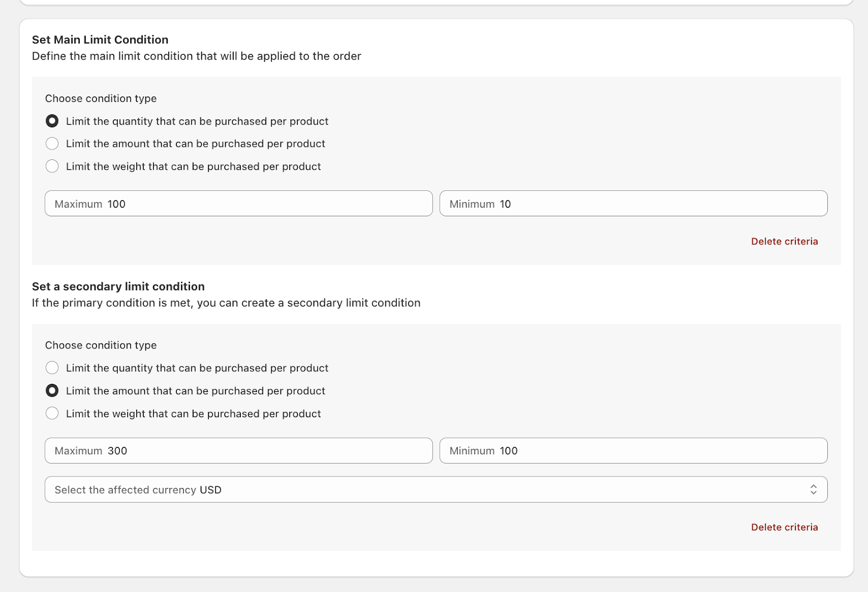Click main 'Limit the amount that can be purchased' label

pos(195,144)
